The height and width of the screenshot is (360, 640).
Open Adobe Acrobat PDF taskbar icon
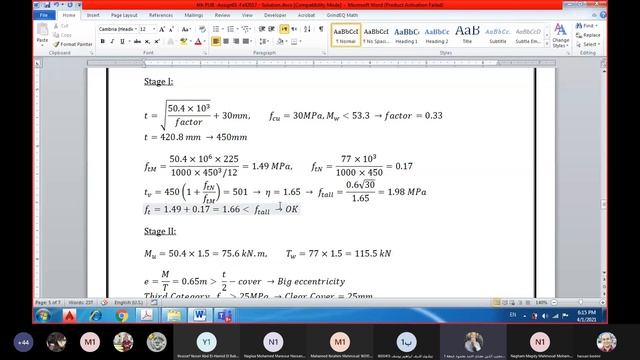(147, 316)
